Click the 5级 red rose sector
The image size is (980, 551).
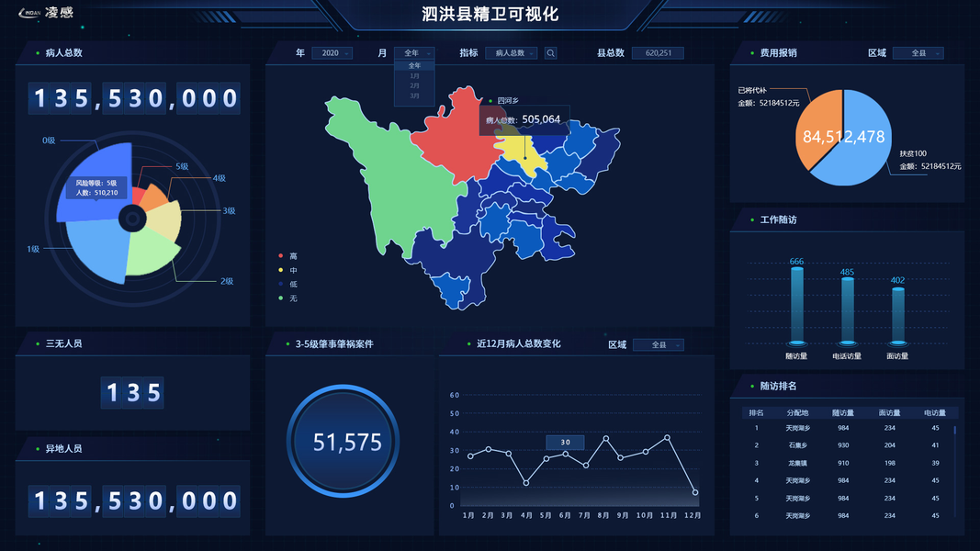tap(138, 196)
